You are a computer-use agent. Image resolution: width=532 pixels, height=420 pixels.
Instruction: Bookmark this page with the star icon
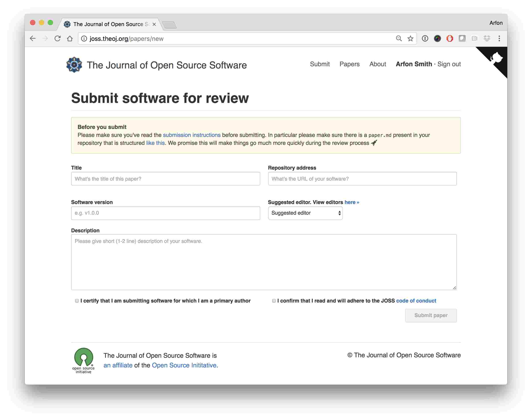coord(410,38)
